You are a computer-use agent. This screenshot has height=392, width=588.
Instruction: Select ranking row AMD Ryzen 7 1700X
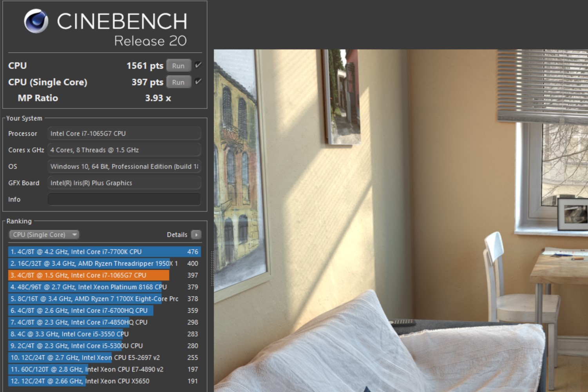coord(105,299)
